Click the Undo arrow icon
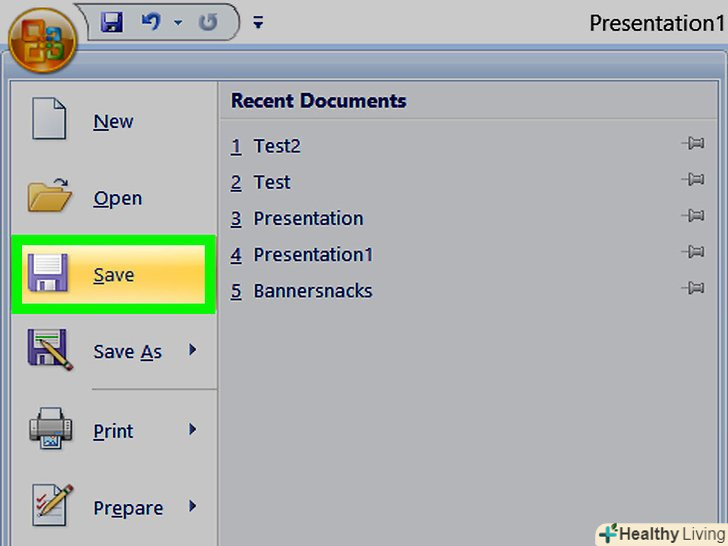This screenshot has width=728, height=546. [151, 21]
